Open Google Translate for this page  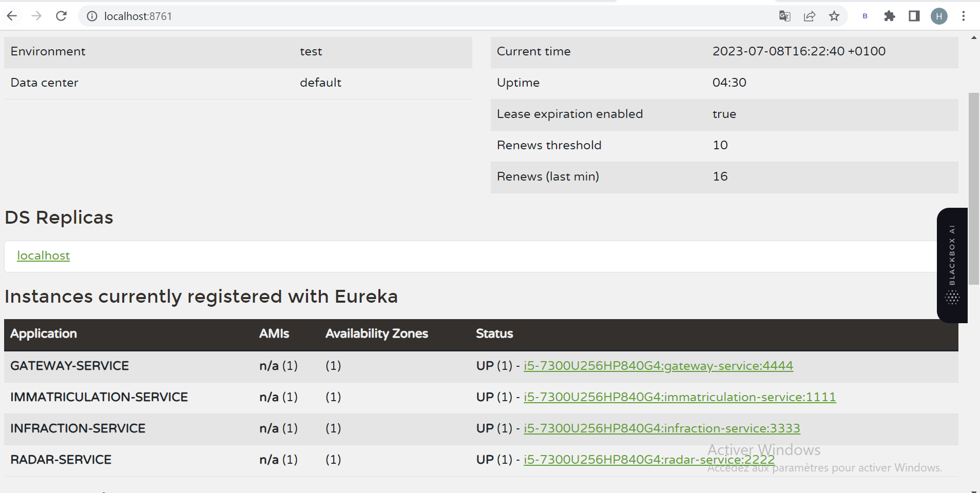784,16
